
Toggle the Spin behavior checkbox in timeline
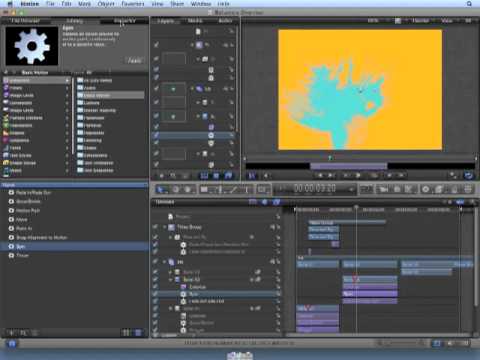(x=155, y=294)
